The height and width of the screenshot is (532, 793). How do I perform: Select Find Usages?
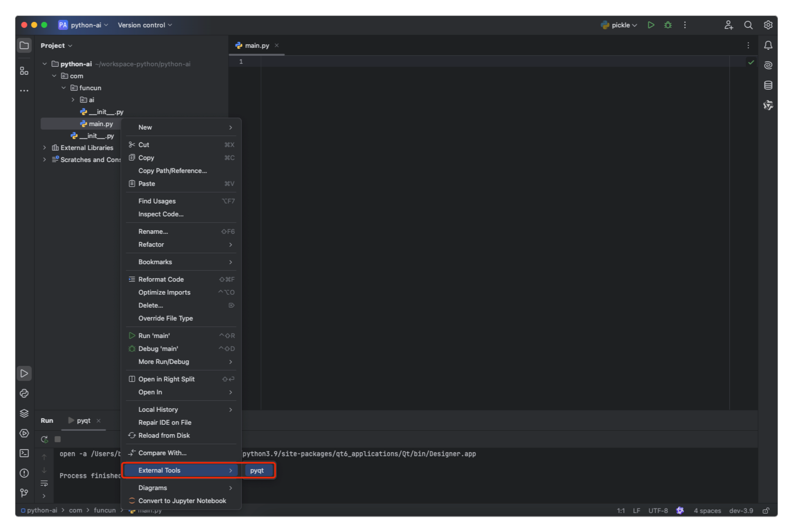click(x=181, y=201)
